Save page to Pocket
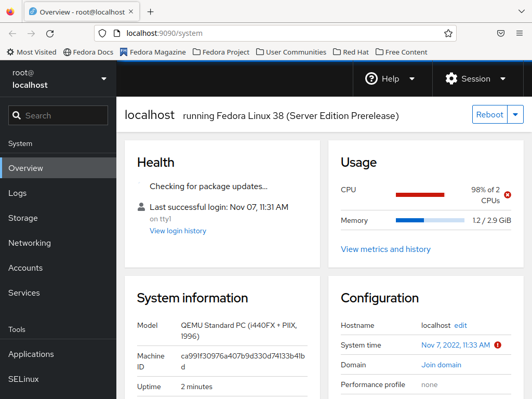The image size is (532, 399). (501, 33)
